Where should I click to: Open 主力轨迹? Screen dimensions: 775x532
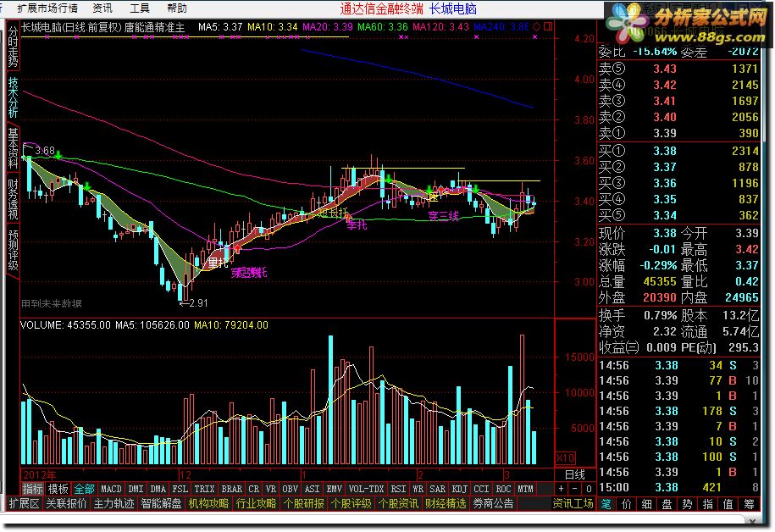[113, 504]
